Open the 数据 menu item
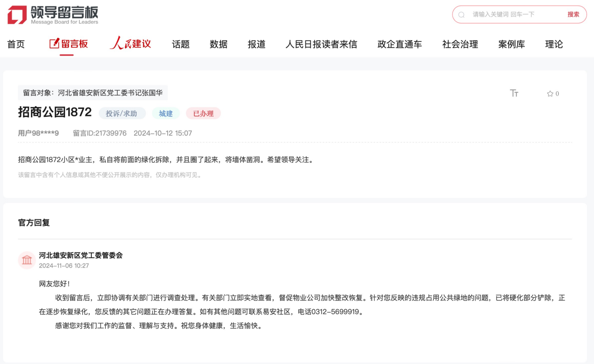This screenshot has width=594, height=364. (x=219, y=44)
